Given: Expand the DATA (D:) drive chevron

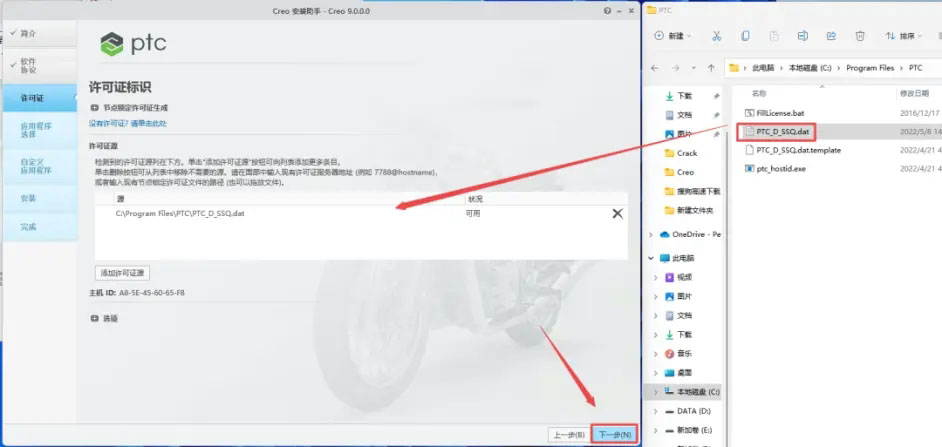Looking at the screenshot, I should coord(656,412).
